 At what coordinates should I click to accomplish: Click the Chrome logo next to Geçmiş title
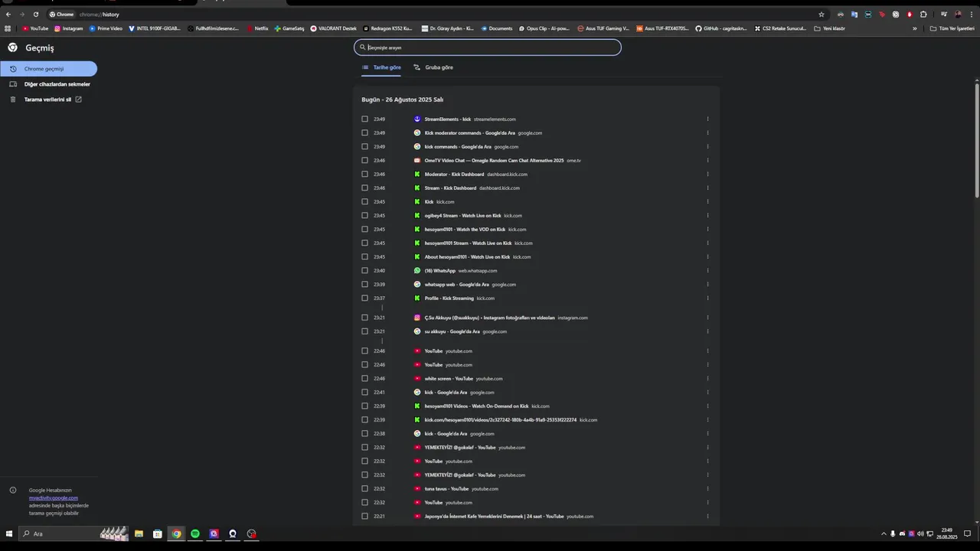point(12,47)
